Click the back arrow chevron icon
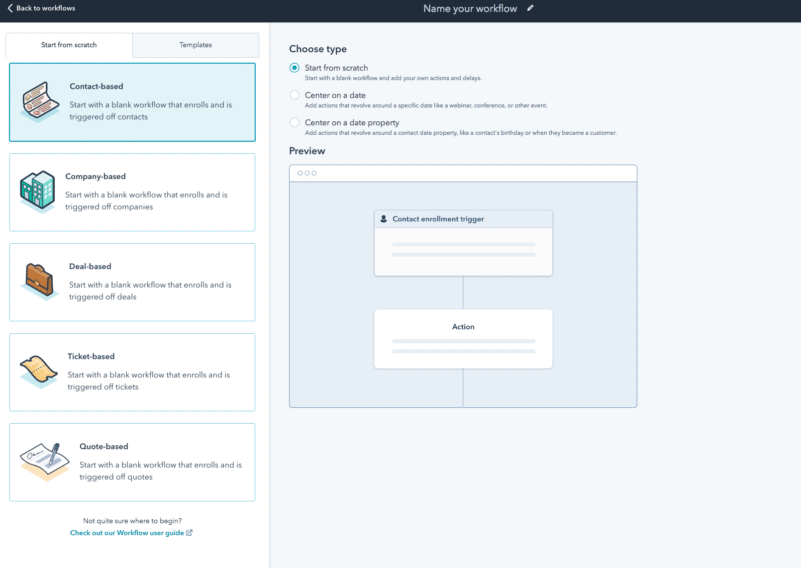The height and width of the screenshot is (568, 801). 10,8
